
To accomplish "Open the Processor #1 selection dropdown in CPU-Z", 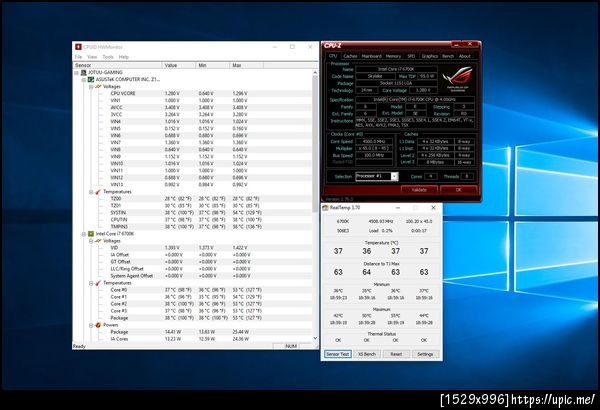I will point(394,176).
